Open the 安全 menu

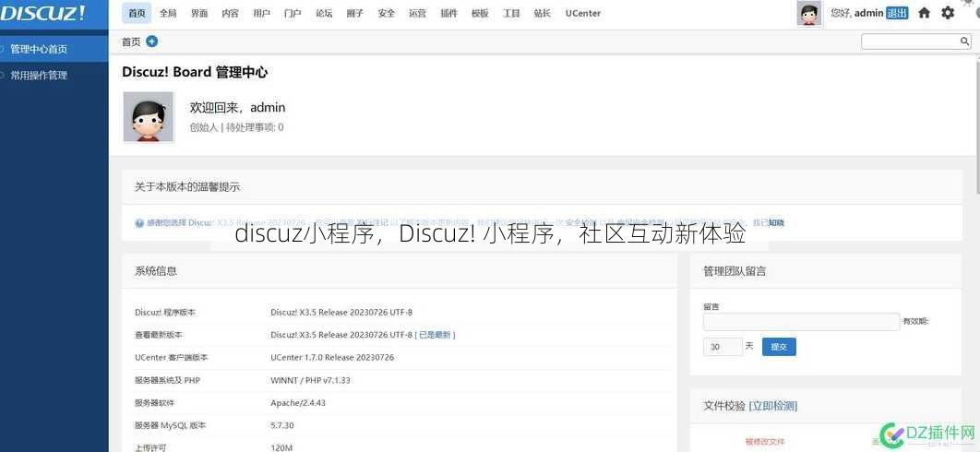point(387,13)
